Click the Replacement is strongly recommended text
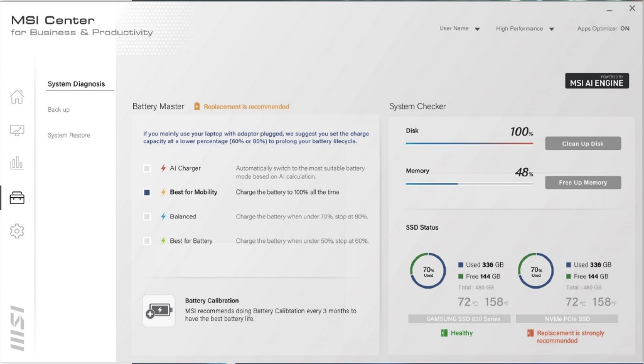 coord(571,337)
